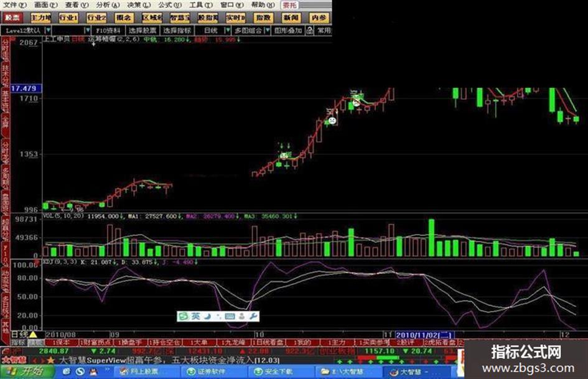This screenshot has height=379, width=588.
Task: Open F10资料 information
Action: click(x=108, y=30)
